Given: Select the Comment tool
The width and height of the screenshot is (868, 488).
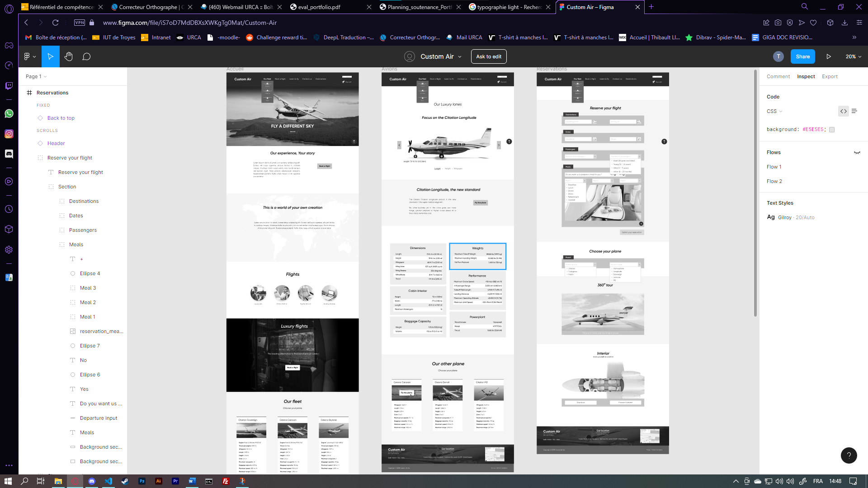Looking at the screenshot, I should pos(86,56).
